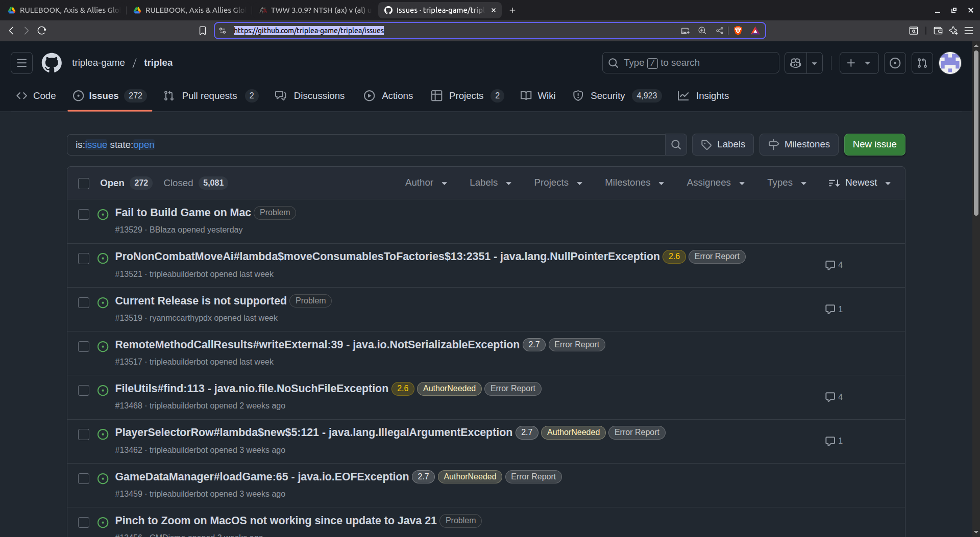Open the Fail to Build Game on Mac issue

pos(183,213)
